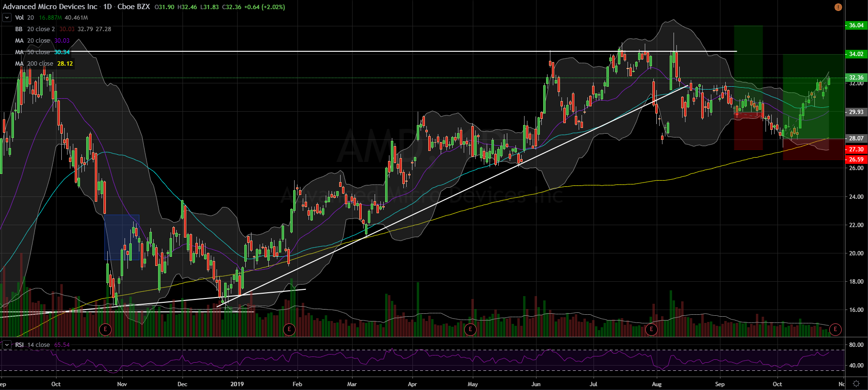The width and height of the screenshot is (868, 390).
Task: Click earnings marker E near February 2019
Action: (289, 329)
